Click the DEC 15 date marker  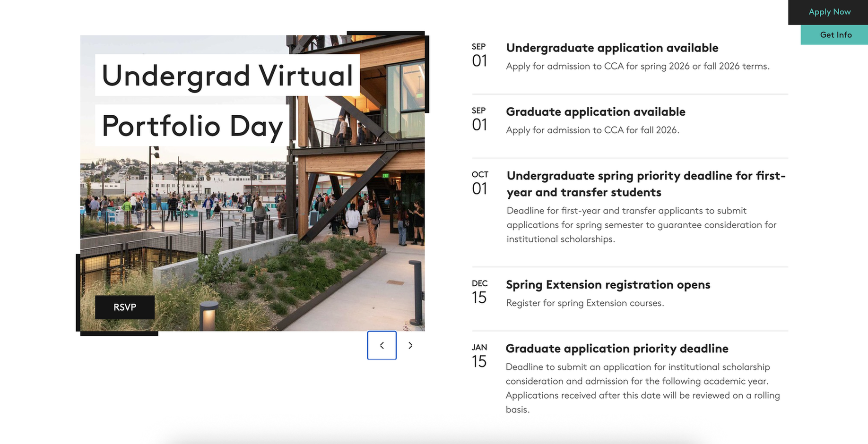pos(479,292)
